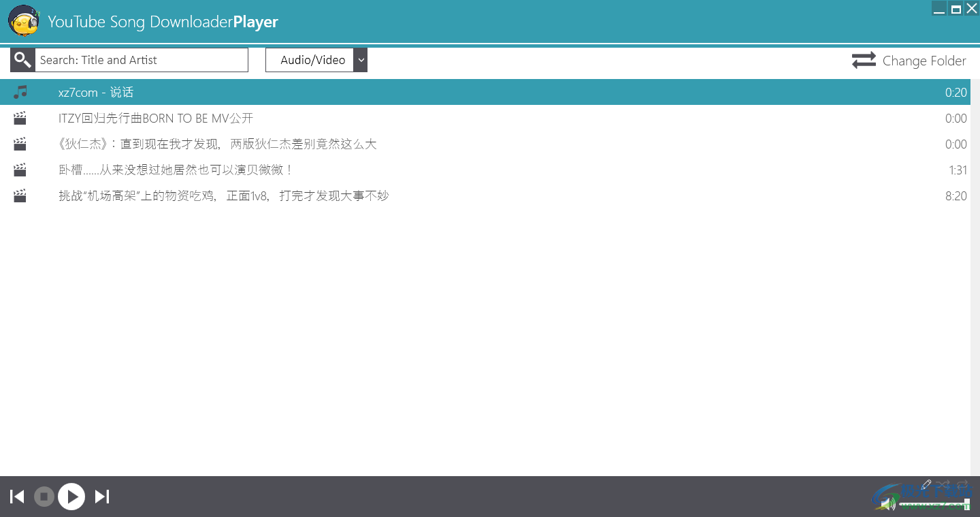Click the YouTube Song Downloader logo

pyautogui.click(x=23, y=21)
